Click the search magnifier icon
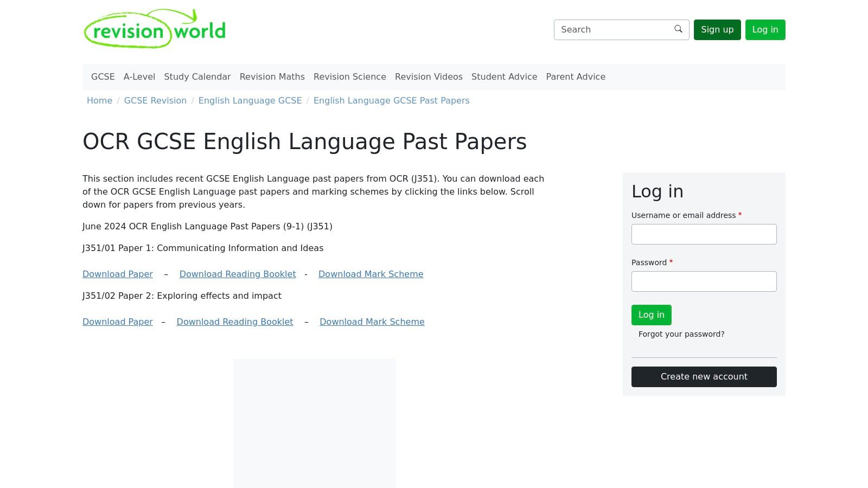This screenshot has height=488, width=868. (678, 29)
